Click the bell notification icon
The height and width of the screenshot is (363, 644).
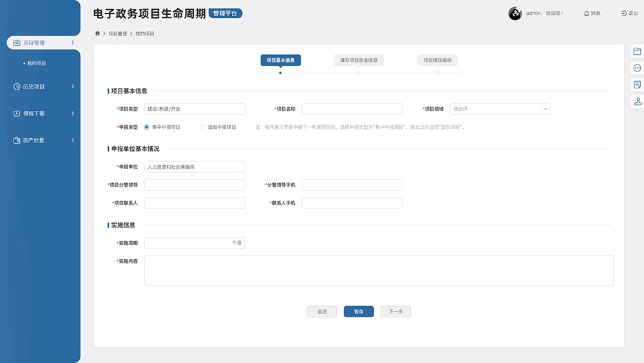587,14
